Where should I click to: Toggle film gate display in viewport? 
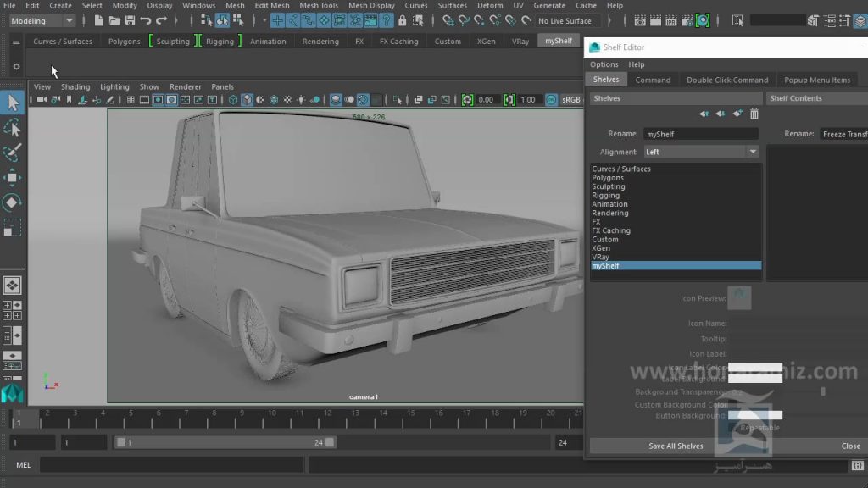pyautogui.click(x=144, y=100)
